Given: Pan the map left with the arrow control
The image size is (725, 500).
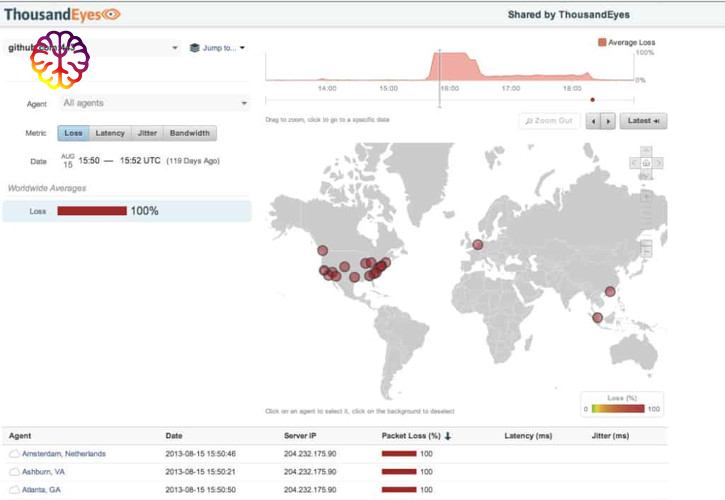Looking at the screenshot, I should point(634,163).
